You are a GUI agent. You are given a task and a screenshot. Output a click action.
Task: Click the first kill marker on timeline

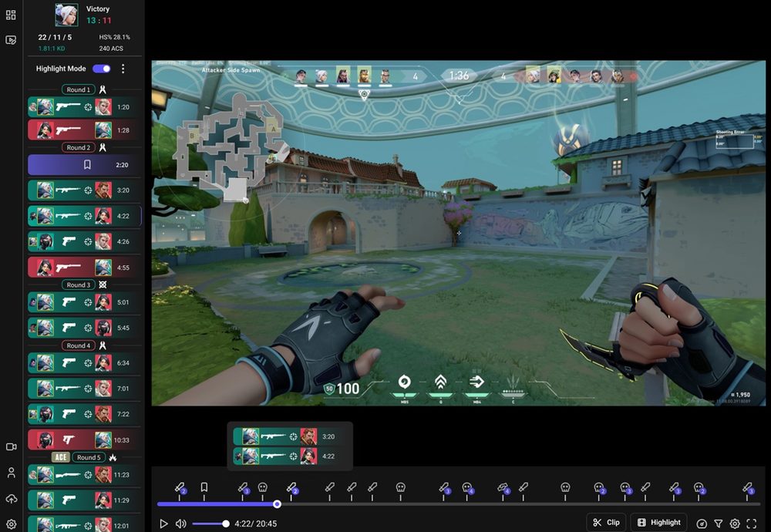[x=180, y=488]
